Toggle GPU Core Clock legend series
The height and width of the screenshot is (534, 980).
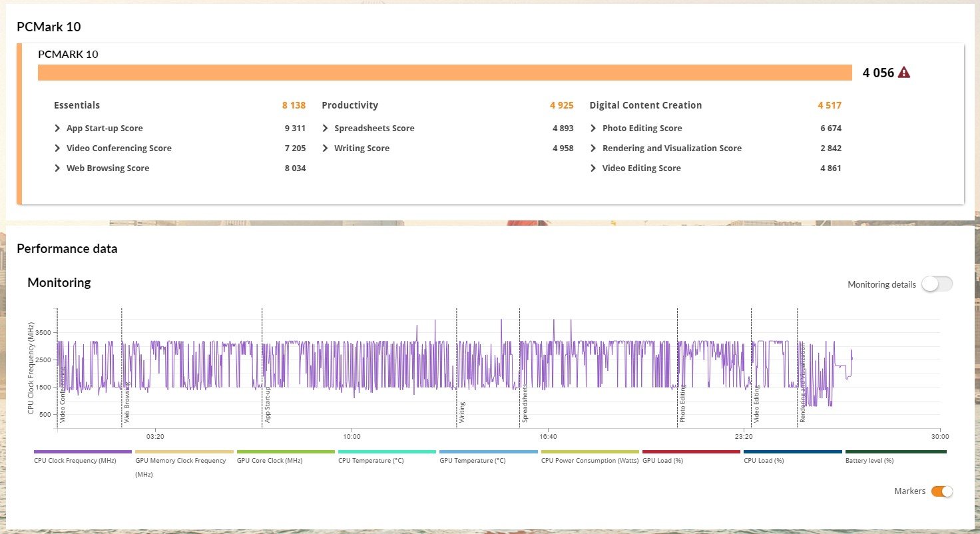286,457
